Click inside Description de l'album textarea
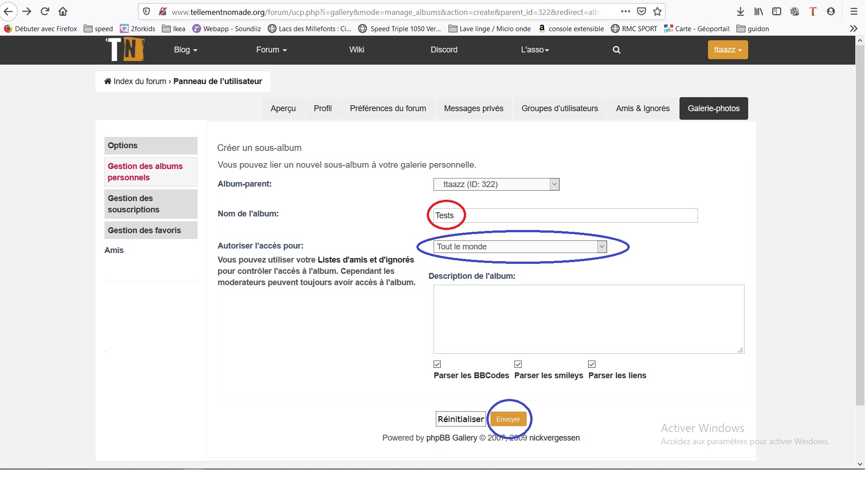 point(588,319)
